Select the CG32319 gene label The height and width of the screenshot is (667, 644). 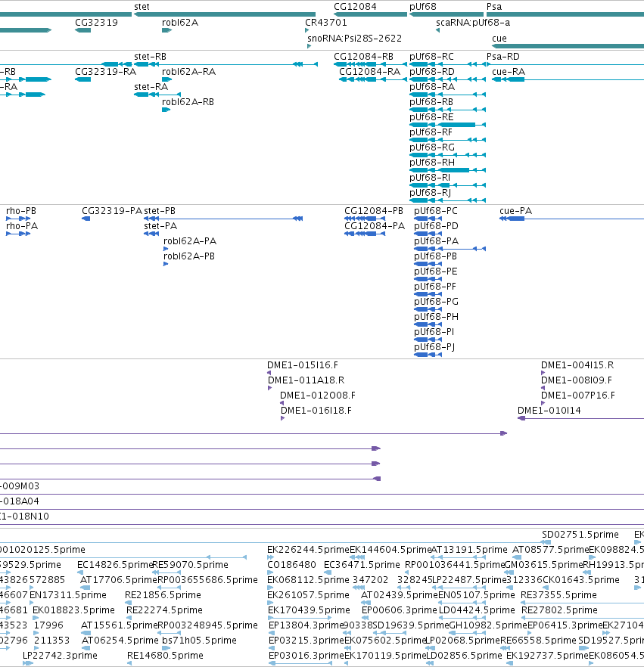point(96,23)
